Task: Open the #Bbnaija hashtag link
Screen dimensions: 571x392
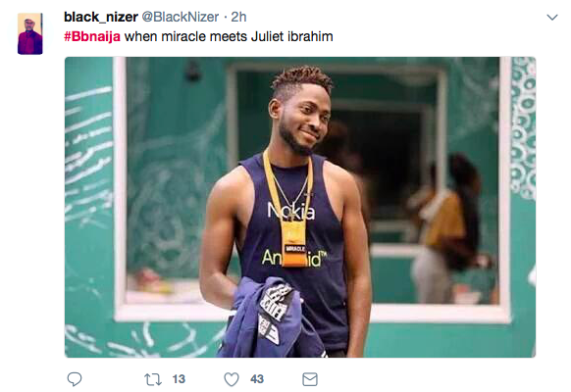Action: click(92, 36)
